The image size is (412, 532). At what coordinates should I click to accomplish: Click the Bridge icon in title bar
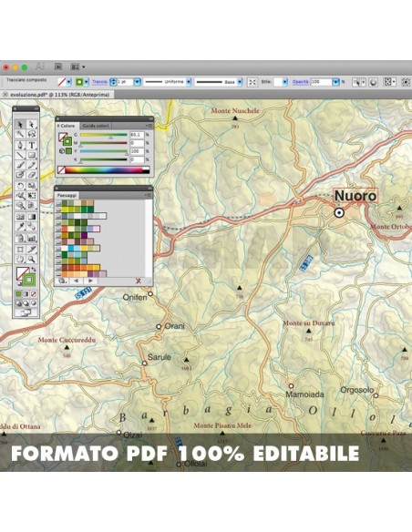tap(58, 66)
